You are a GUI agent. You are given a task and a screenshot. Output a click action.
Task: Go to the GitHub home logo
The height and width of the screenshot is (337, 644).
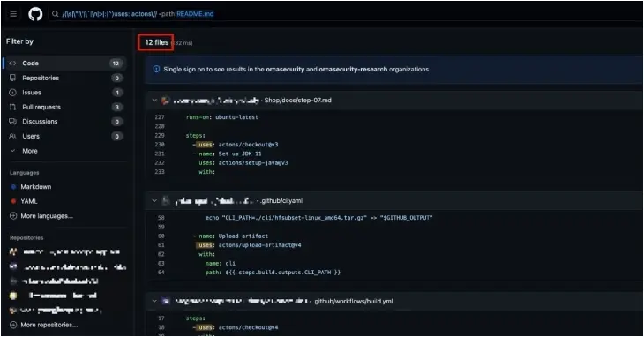35,14
